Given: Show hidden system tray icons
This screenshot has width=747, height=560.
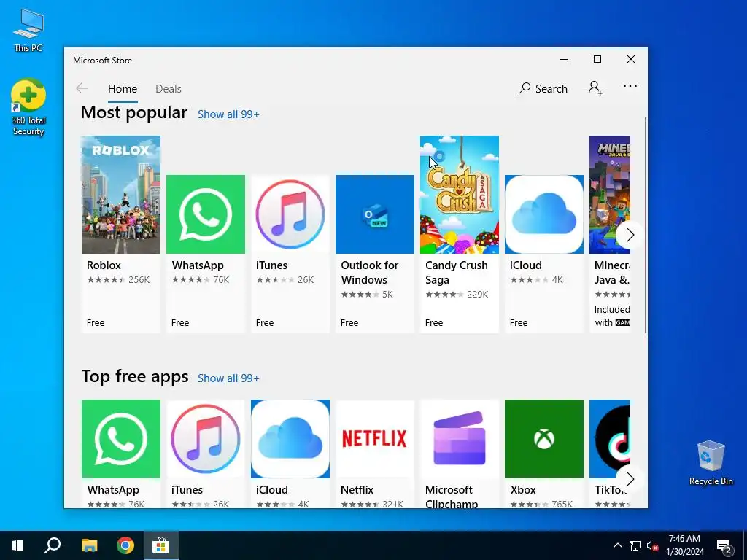Looking at the screenshot, I should click(617, 545).
